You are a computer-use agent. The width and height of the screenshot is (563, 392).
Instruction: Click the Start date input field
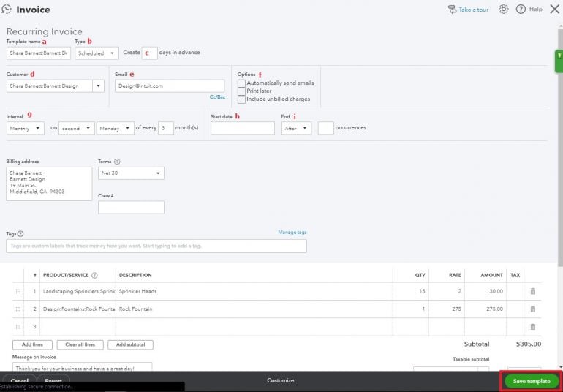[x=242, y=128]
